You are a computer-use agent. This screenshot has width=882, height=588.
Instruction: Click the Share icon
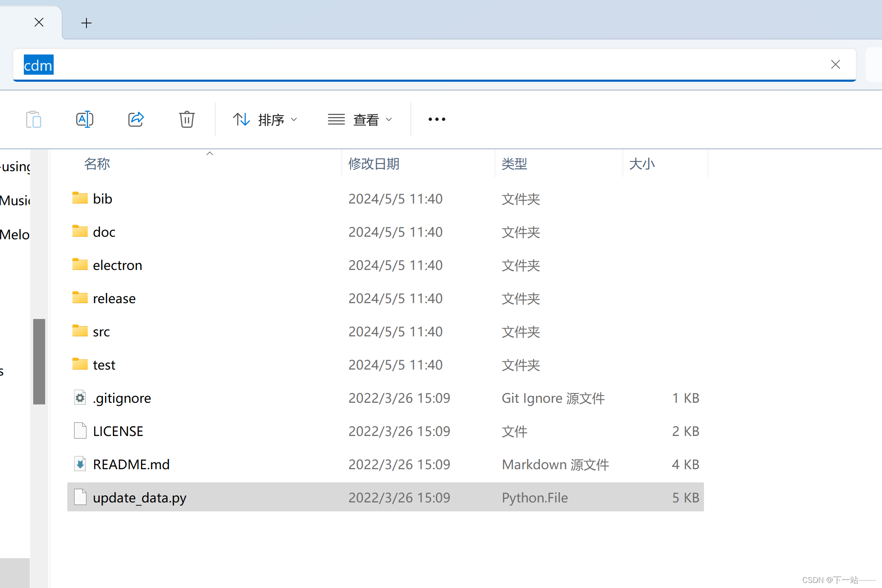point(136,119)
